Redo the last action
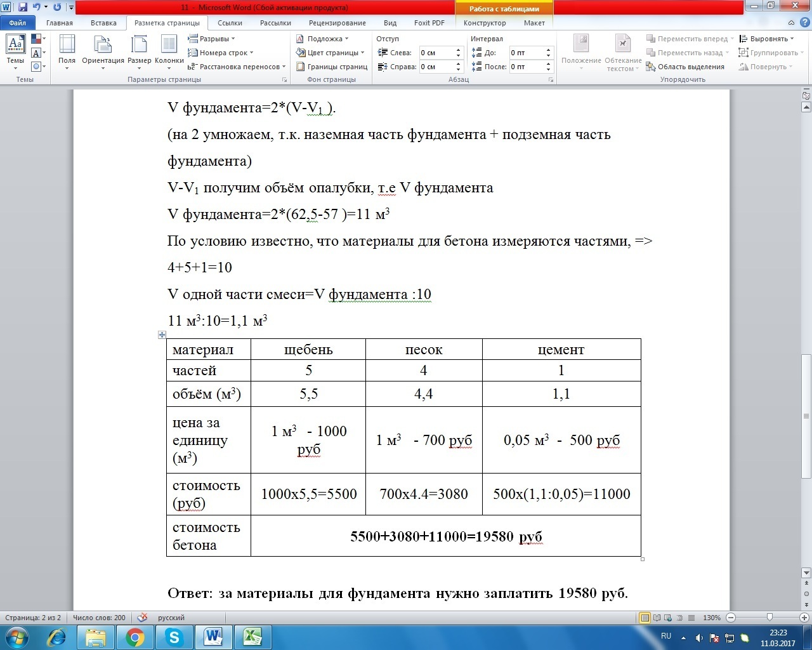 57,7
